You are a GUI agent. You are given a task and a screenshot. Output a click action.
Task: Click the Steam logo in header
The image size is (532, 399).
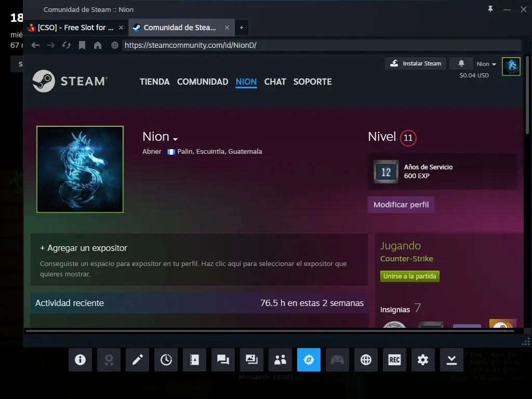coord(70,81)
